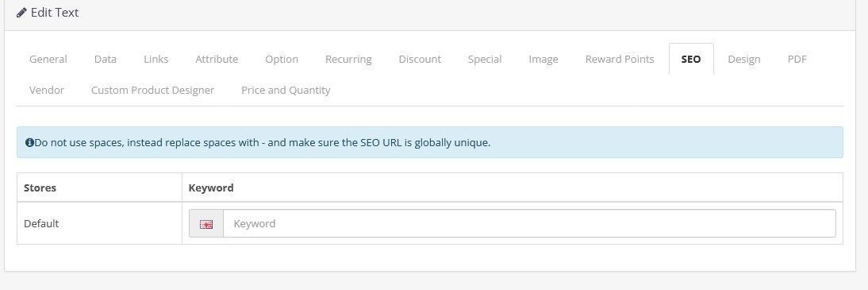
Task: Click the UK flag language icon
Action: click(206, 224)
